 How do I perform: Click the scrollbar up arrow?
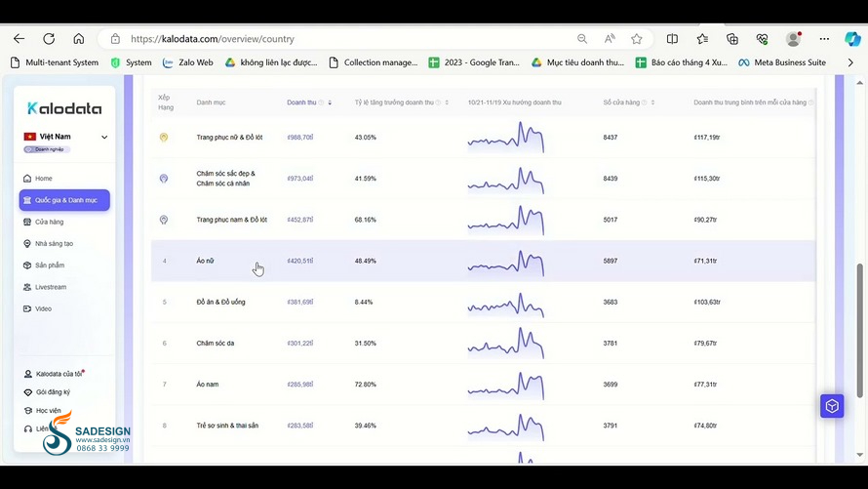pyautogui.click(x=859, y=83)
